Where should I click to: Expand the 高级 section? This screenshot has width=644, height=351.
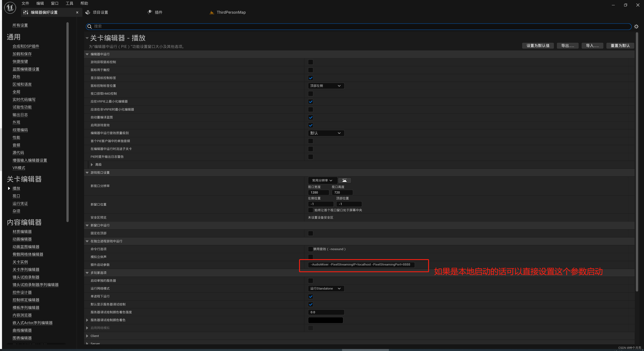92,164
